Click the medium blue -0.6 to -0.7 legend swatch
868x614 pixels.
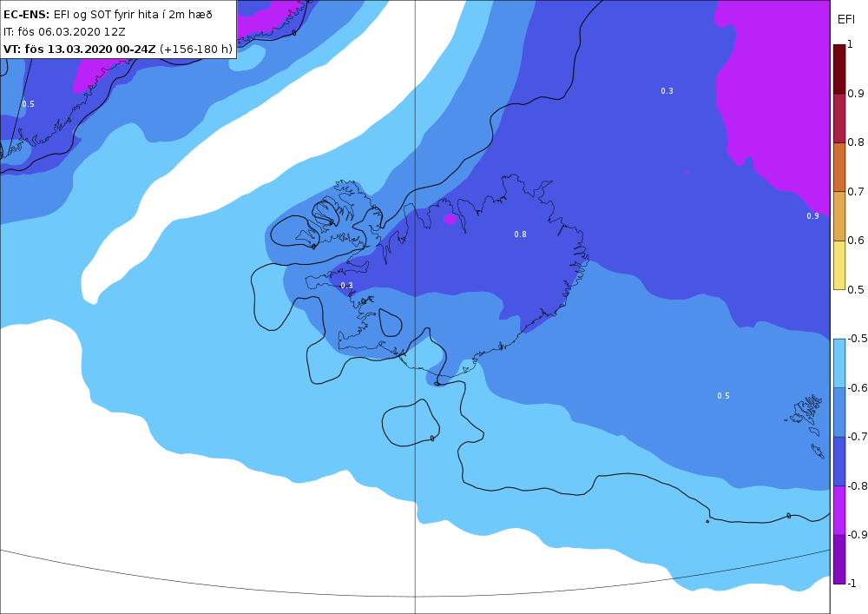839,412
